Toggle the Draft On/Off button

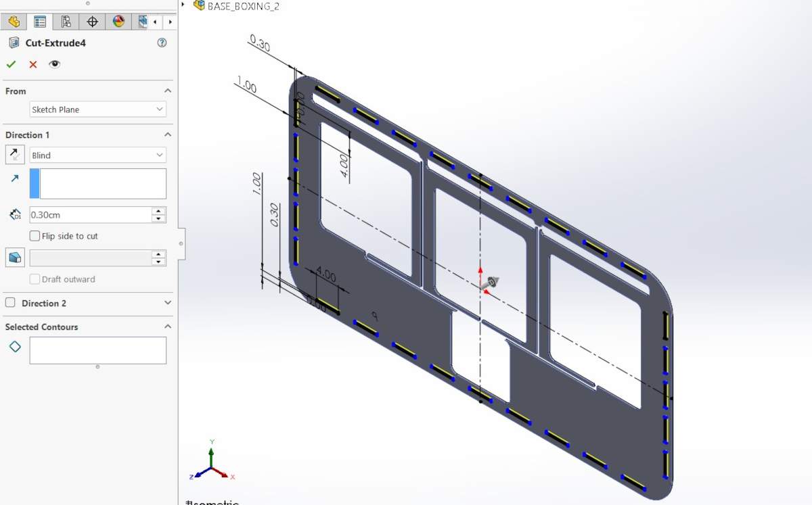(15, 258)
